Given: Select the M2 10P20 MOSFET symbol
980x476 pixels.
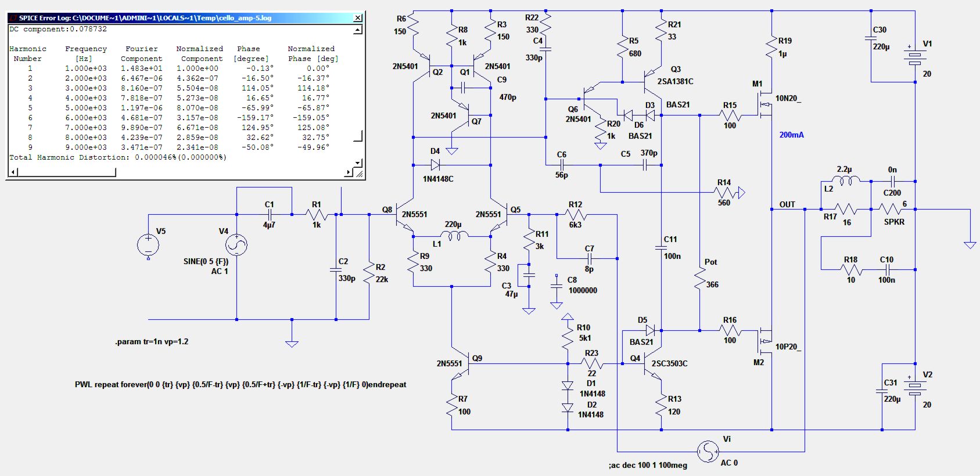Looking at the screenshot, I should (x=766, y=341).
